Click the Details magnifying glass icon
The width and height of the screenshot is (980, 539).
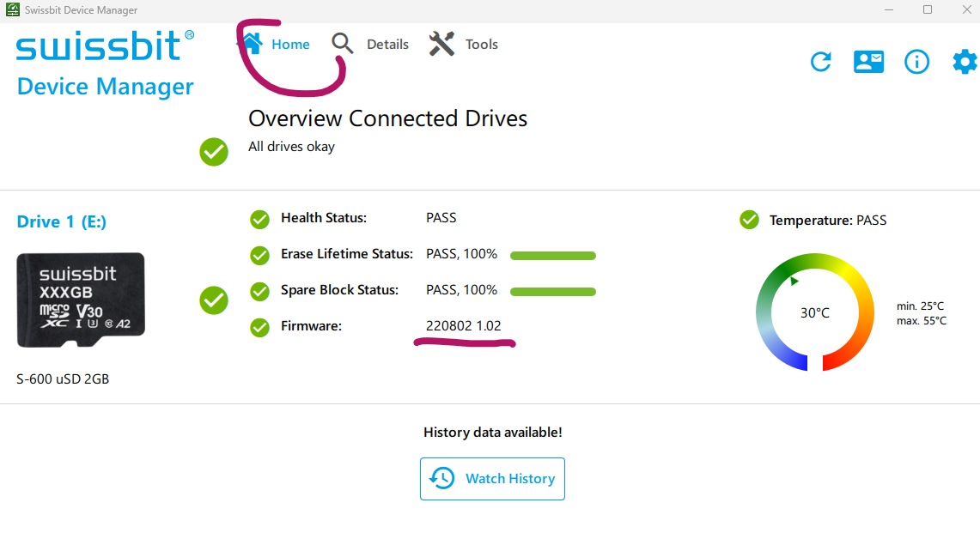coord(343,44)
